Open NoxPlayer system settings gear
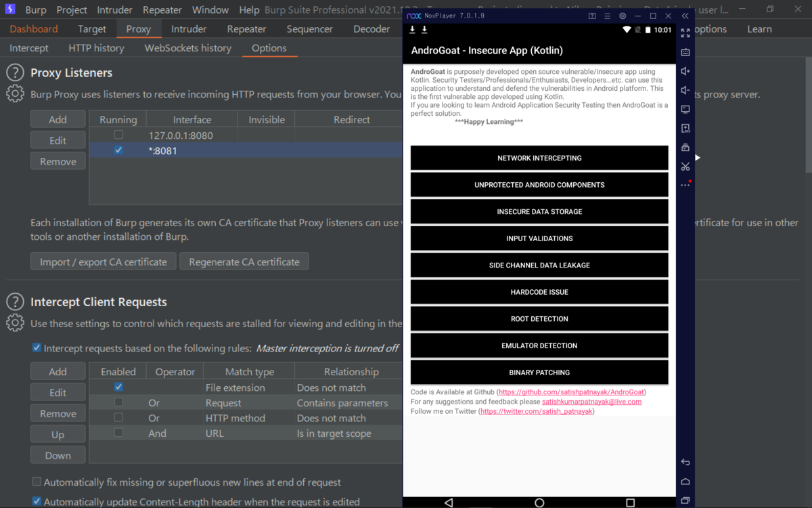 [x=623, y=16]
